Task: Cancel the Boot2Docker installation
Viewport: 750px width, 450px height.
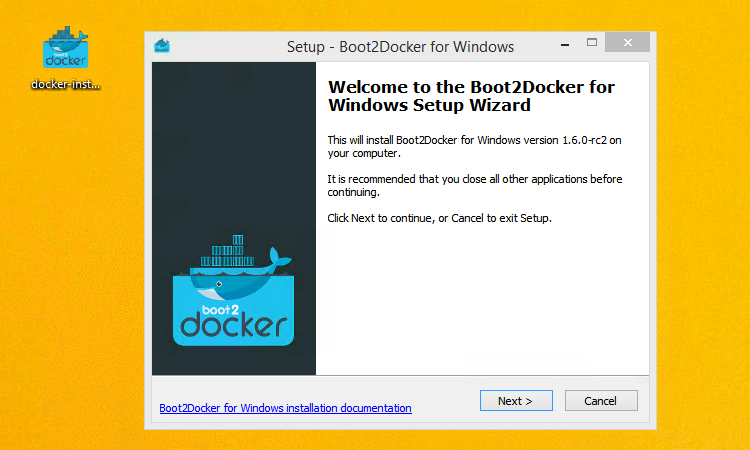Action: tap(601, 401)
